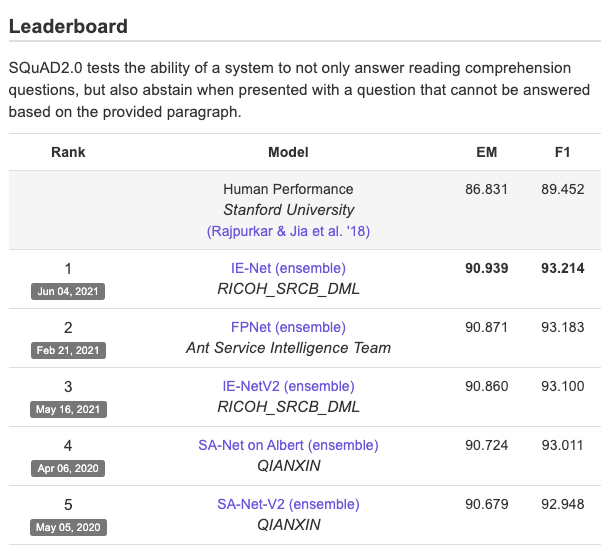614x551 pixels.
Task: Open the IE-Net (ensemble) model link
Action: [288, 268]
